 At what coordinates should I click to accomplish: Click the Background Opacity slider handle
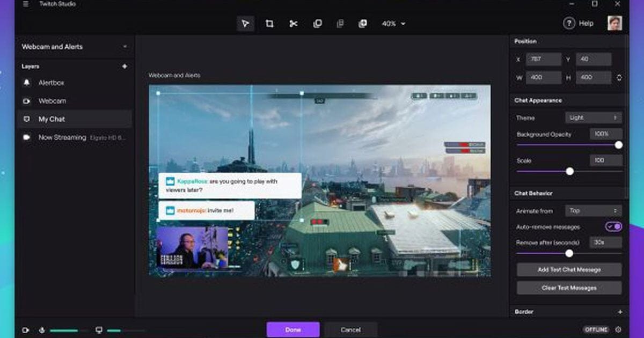(619, 145)
